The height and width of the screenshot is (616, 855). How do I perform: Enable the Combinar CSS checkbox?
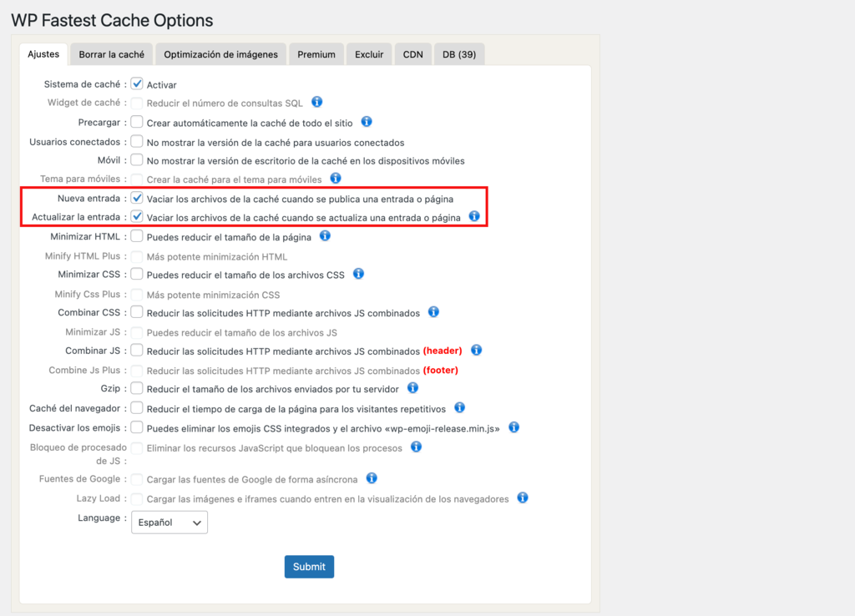137,312
